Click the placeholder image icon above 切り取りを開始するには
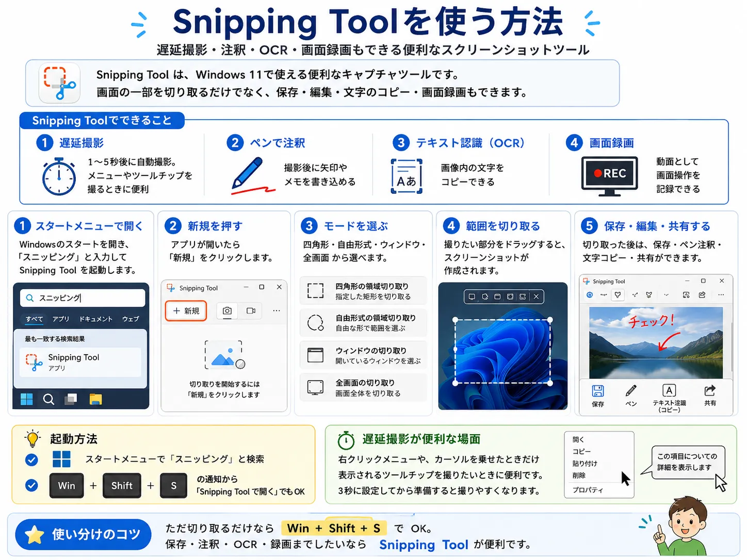Viewport: 747px width, 560px height. [x=224, y=355]
